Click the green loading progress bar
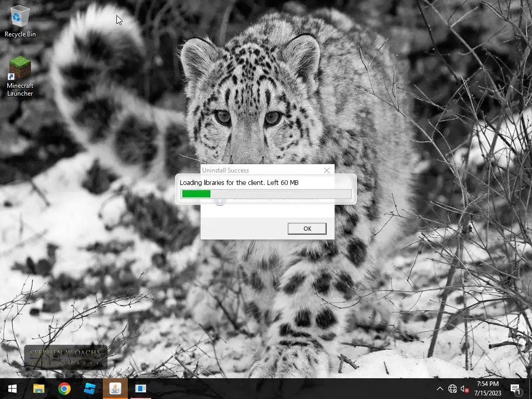The height and width of the screenshot is (399, 532). point(265,194)
